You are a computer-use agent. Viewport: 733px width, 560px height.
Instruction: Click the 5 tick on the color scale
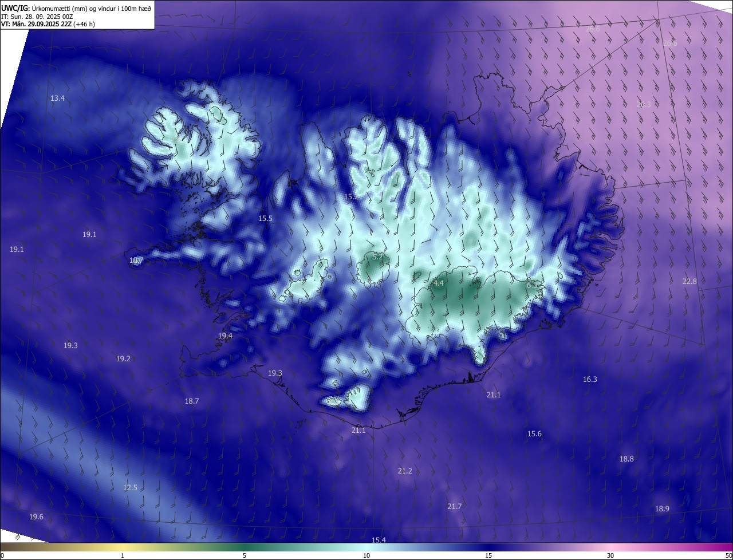(x=245, y=555)
